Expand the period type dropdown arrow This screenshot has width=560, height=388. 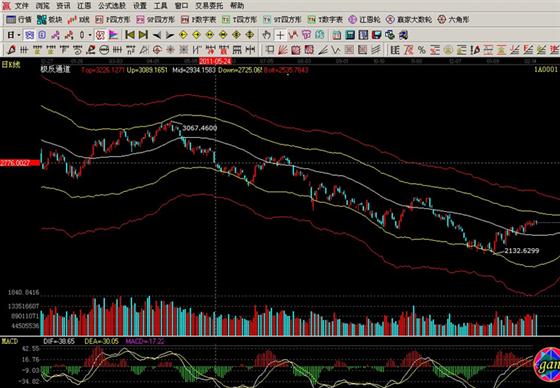pos(19,35)
